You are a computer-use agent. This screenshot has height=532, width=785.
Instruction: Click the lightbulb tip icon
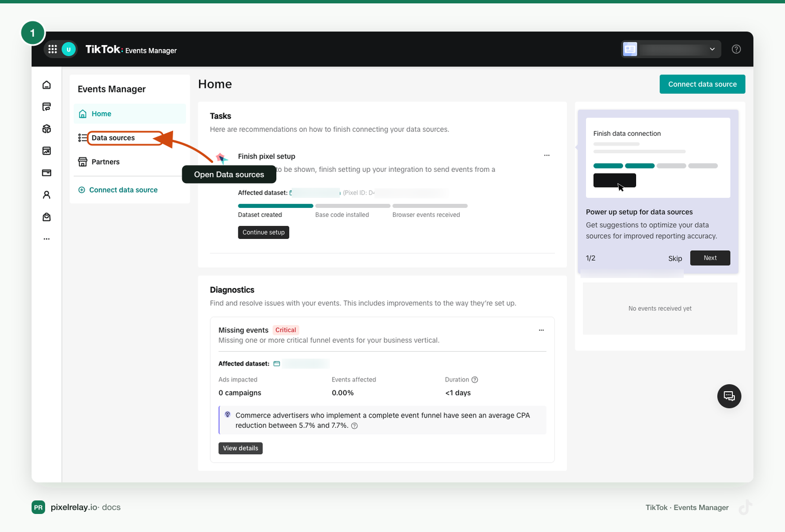(x=228, y=414)
